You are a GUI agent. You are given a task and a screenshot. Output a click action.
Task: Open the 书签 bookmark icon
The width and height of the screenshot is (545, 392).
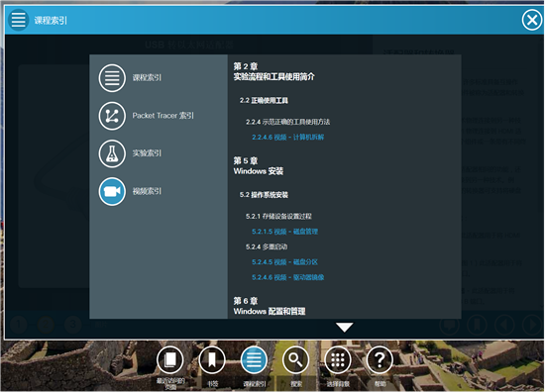(212, 360)
